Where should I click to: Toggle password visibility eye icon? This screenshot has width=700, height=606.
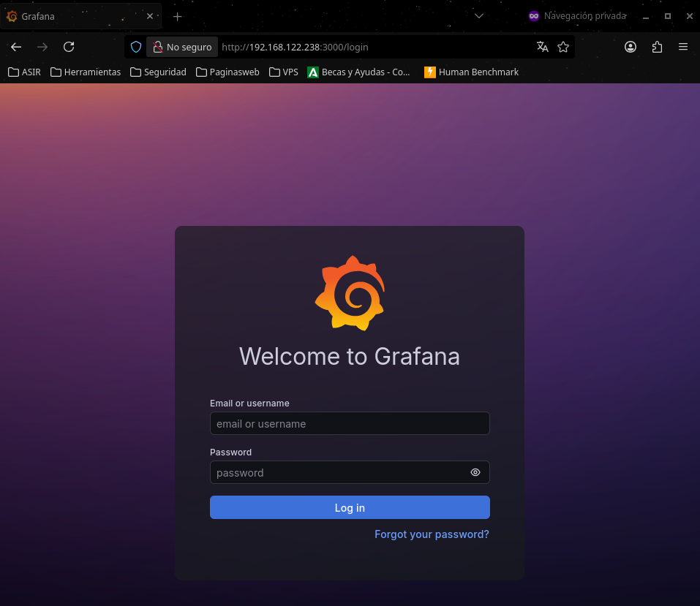coord(475,472)
